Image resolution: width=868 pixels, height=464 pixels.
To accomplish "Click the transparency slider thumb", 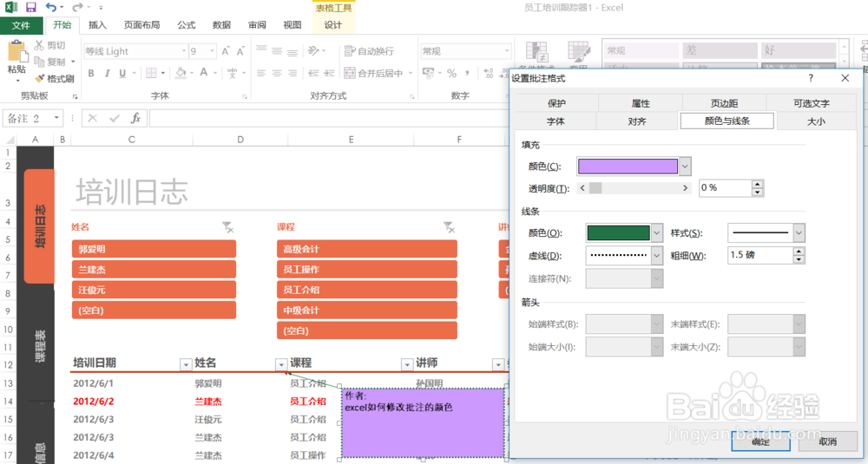I will coord(595,188).
